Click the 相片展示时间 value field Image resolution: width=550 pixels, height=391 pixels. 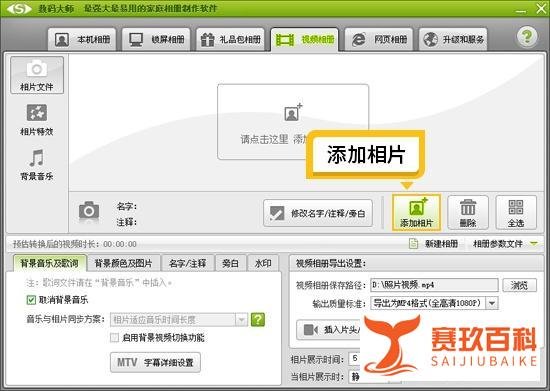pyautogui.click(x=355, y=358)
